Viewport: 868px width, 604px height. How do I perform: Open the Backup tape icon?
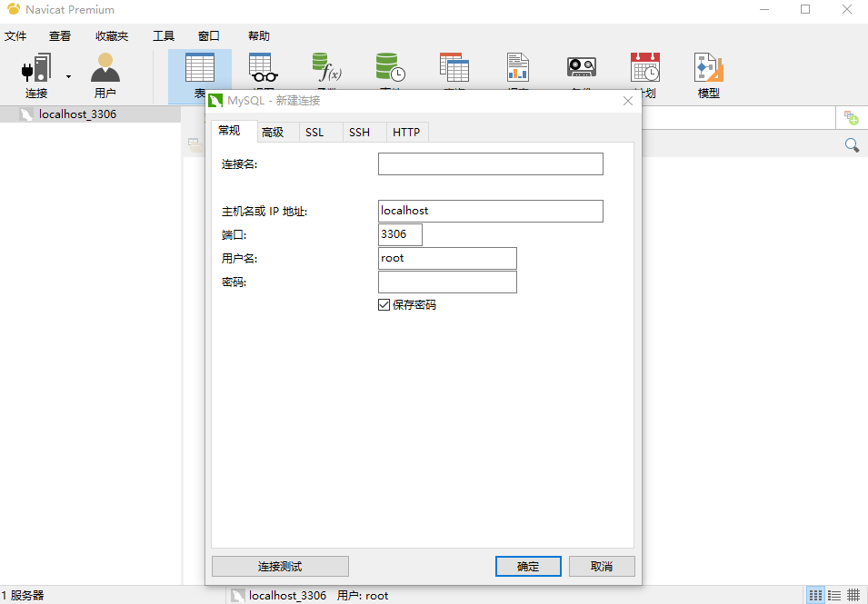click(582, 67)
